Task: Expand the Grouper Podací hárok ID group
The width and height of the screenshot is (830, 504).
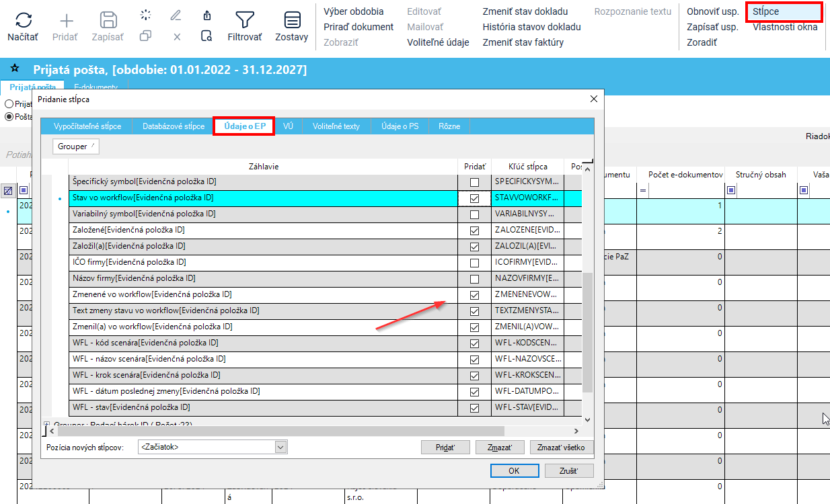Action: click(46, 424)
